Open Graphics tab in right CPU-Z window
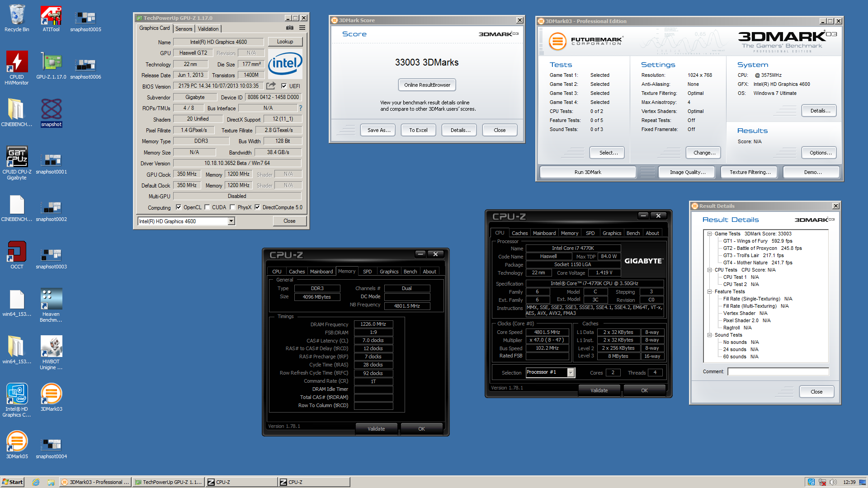 [612, 233]
